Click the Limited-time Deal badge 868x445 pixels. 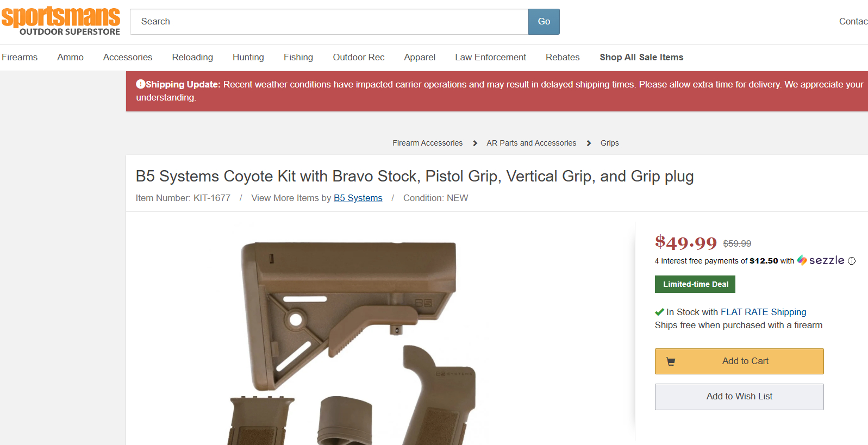pyautogui.click(x=695, y=284)
